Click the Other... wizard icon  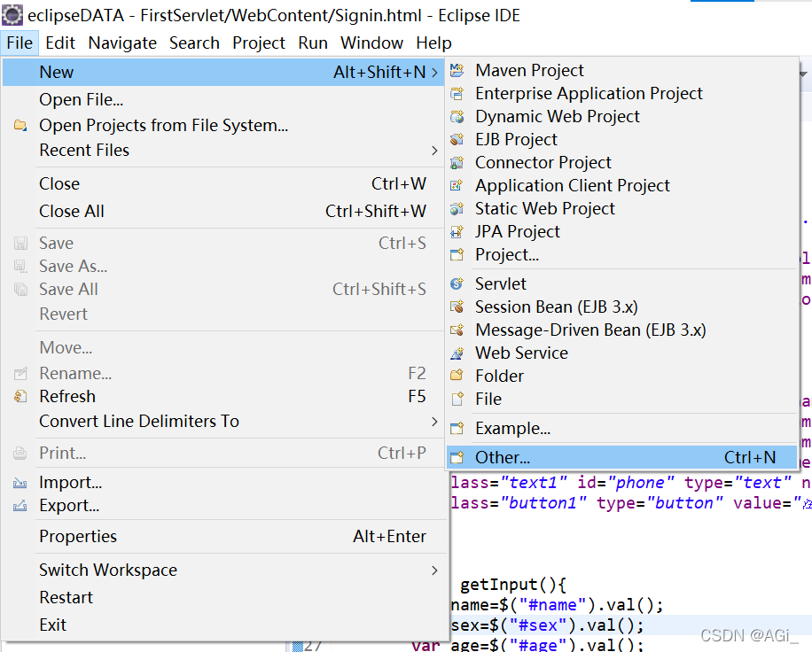pos(457,457)
